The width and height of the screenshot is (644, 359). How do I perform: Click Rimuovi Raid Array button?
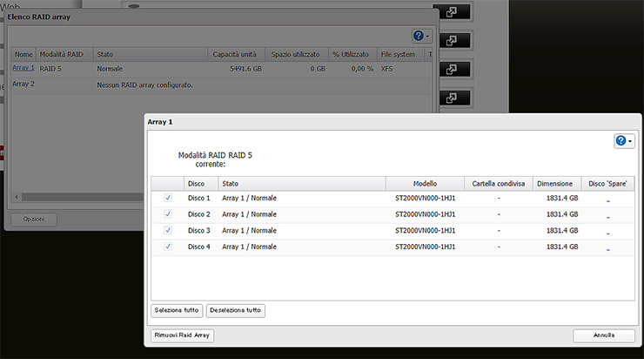pyautogui.click(x=183, y=335)
